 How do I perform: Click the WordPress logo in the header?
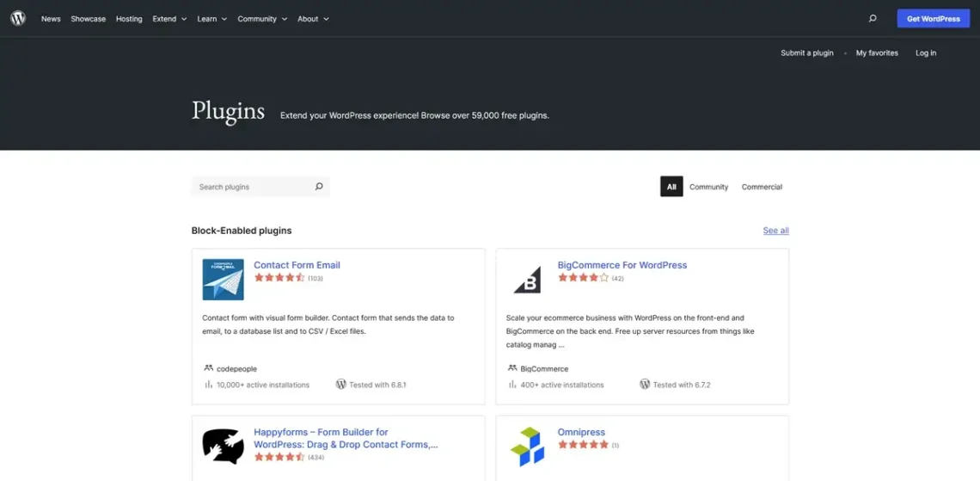pyautogui.click(x=18, y=19)
